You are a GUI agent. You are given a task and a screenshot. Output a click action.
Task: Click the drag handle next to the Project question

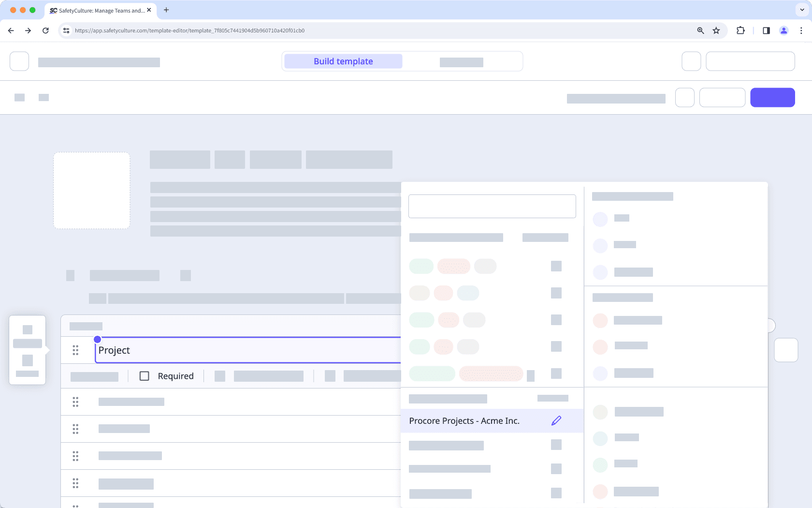pyautogui.click(x=76, y=350)
